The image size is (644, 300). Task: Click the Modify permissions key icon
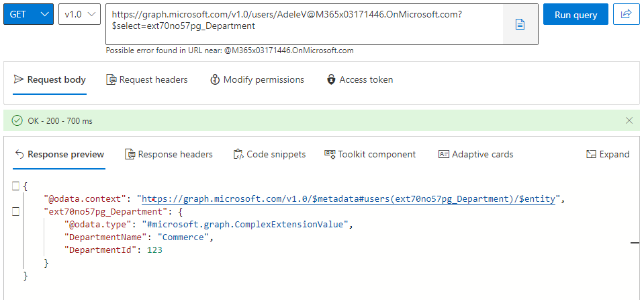click(215, 79)
